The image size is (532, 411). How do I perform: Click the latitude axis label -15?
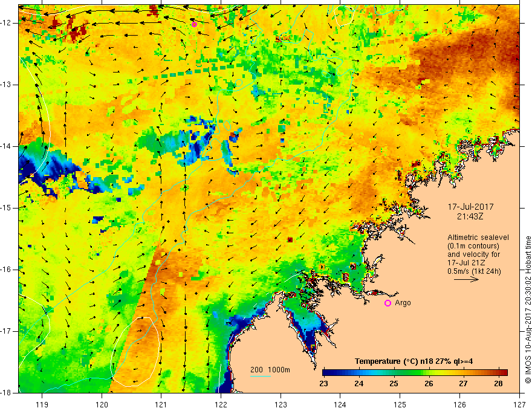(x=6, y=208)
